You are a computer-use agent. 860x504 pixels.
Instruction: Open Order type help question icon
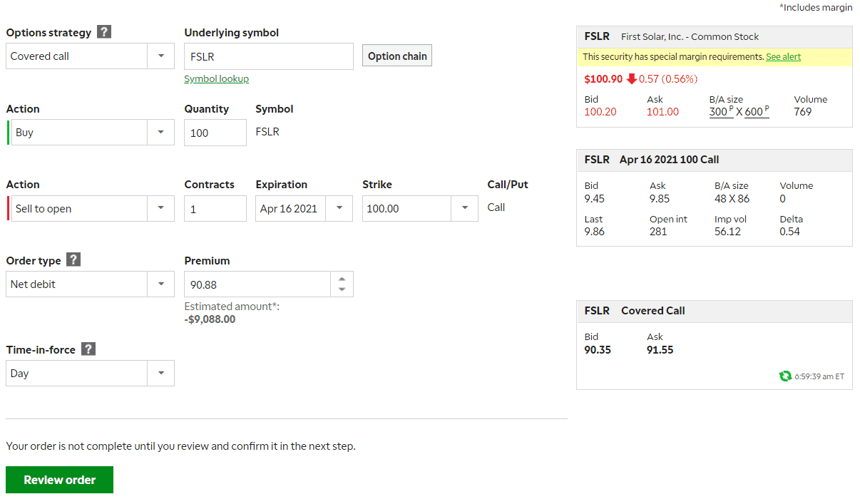pos(73,259)
